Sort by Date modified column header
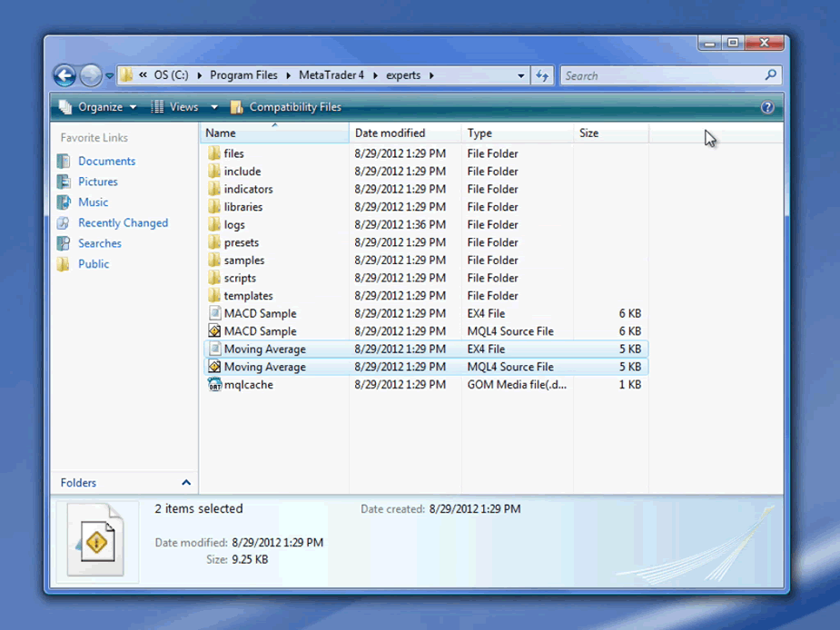The width and height of the screenshot is (840, 630). [x=405, y=133]
